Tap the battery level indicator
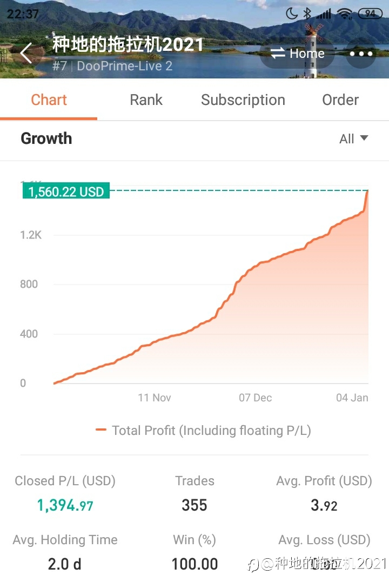This screenshot has height=588, width=389. tap(370, 14)
